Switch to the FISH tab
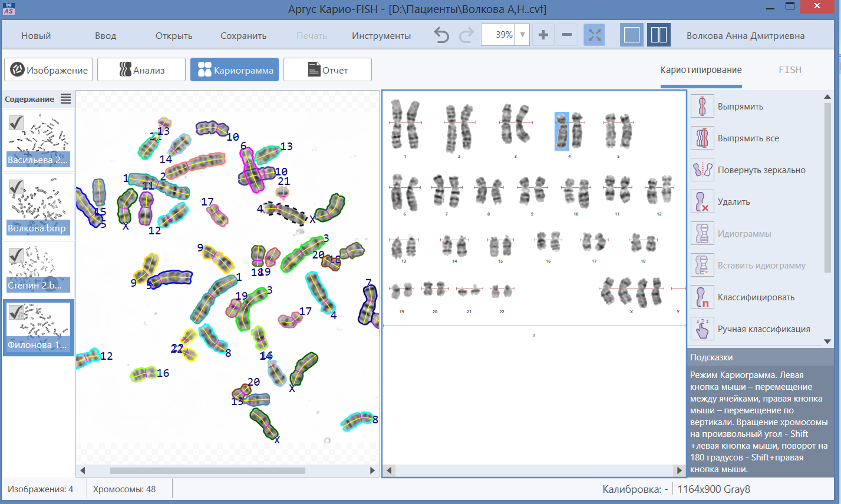841x504 pixels. click(x=790, y=70)
